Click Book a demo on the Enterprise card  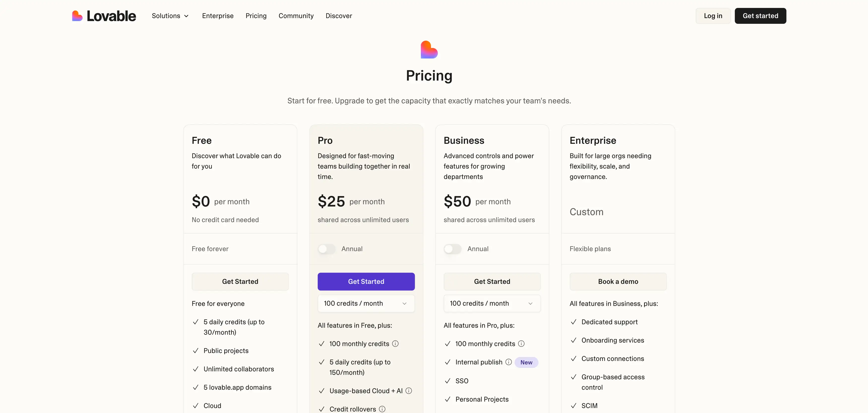click(618, 281)
